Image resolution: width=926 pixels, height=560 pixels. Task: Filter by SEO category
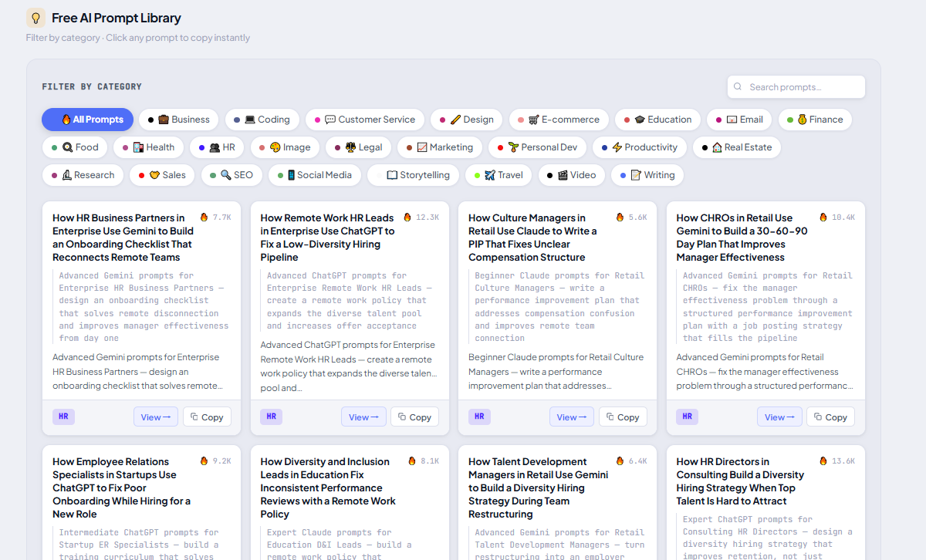pos(231,175)
